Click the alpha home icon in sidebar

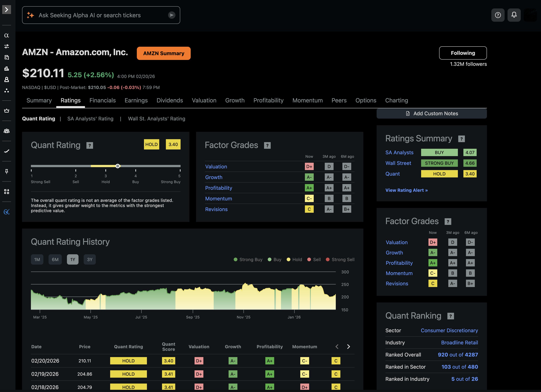6,35
